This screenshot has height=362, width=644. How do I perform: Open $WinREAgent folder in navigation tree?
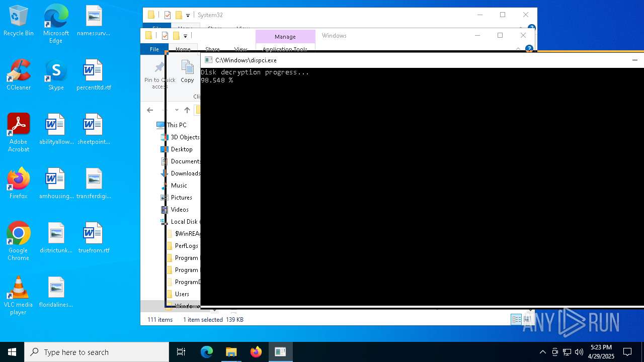point(184,234)
